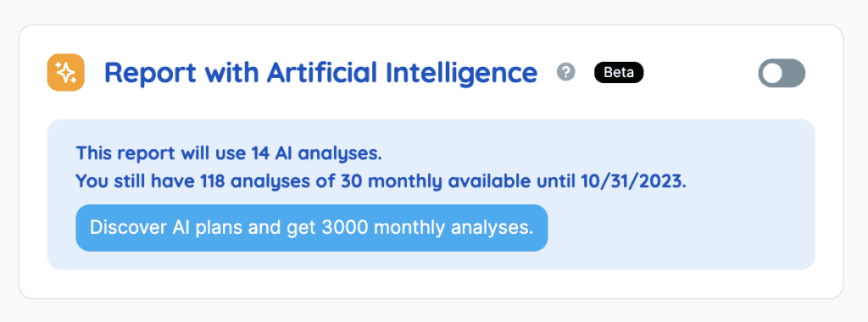Click the 'Beta' label text
Screen dimensions: 868x322
click(619, 73)
